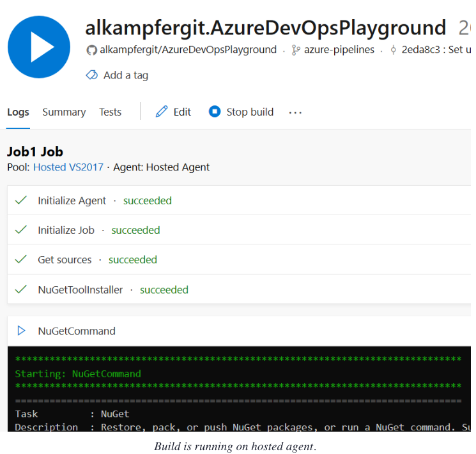The image size is (476, 454).
Task: Switch to the Logs tab
Action: pyautogui.click(x=19, y=112)
